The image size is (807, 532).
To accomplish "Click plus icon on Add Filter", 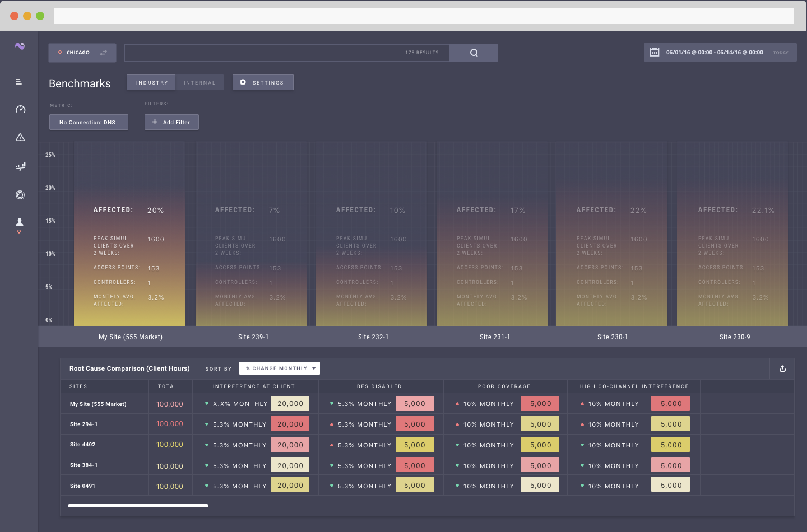I will pyautogui.click(x=155, y=122).
